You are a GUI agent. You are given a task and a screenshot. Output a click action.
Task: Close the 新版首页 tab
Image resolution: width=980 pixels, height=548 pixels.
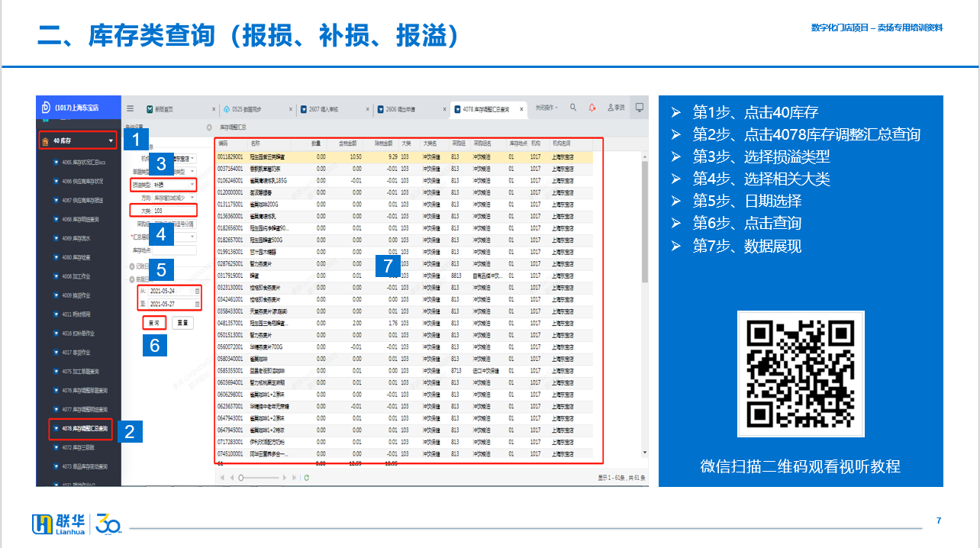214,110
